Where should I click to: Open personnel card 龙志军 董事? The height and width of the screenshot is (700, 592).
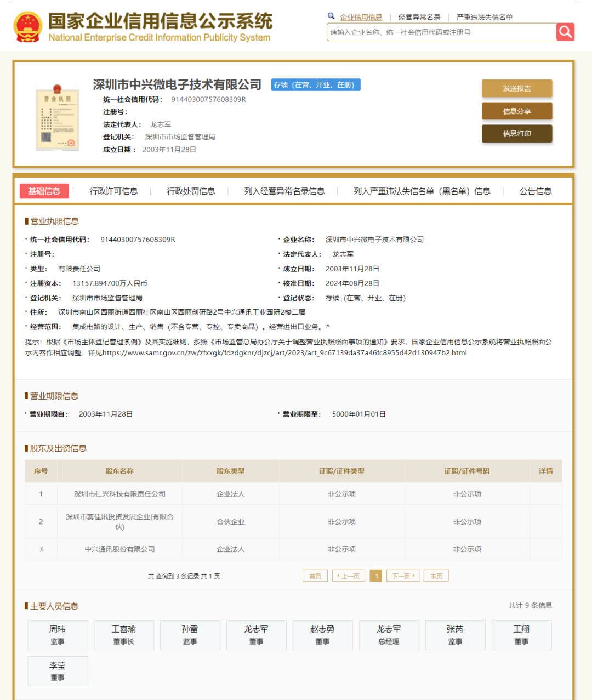257,635
